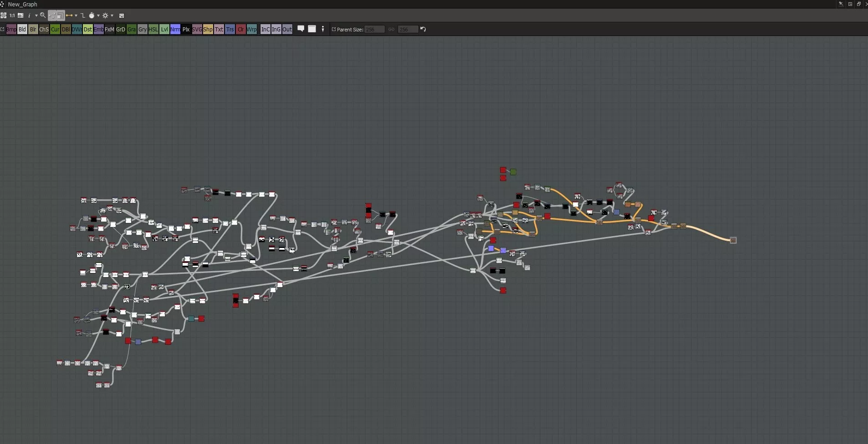The height and width of the screenshot is (444, 868).
Task: Click the Nrm normal node button
Action: (175, 29)
